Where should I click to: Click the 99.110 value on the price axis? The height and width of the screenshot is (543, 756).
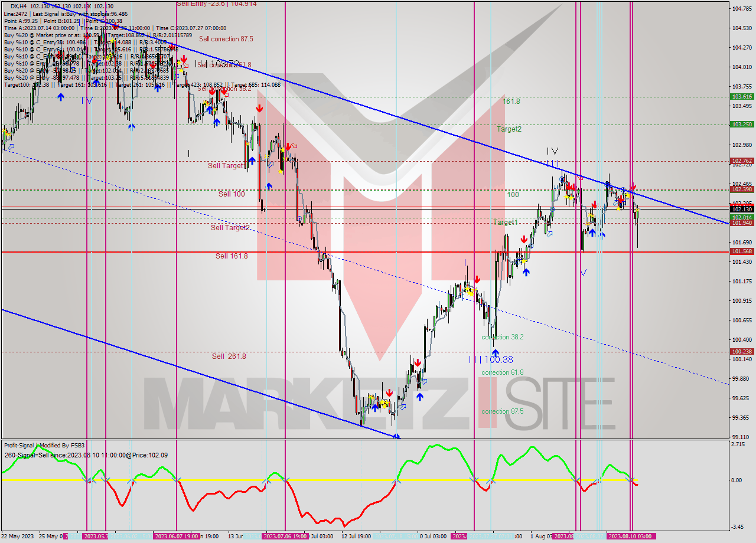point(742,437)
